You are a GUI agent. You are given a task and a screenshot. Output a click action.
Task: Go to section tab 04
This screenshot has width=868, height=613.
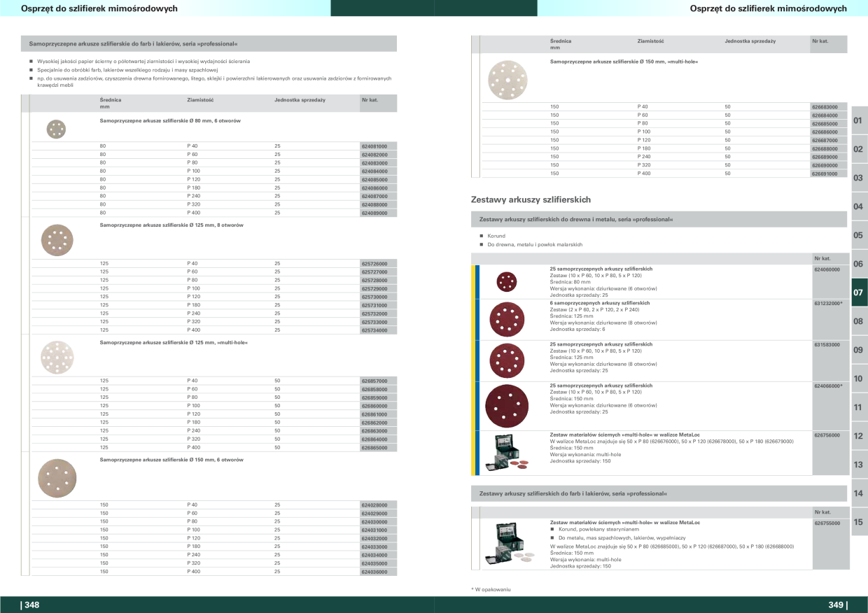click(859, 206)
